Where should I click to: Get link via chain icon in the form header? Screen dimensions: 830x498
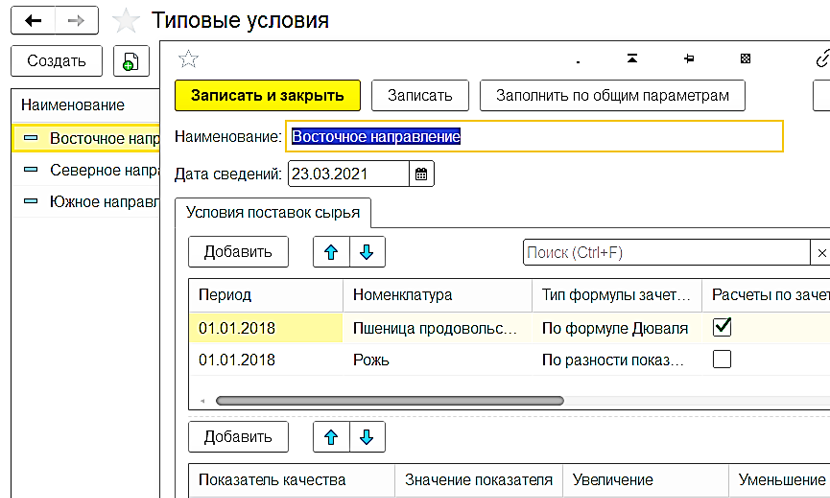coord(822,58)
